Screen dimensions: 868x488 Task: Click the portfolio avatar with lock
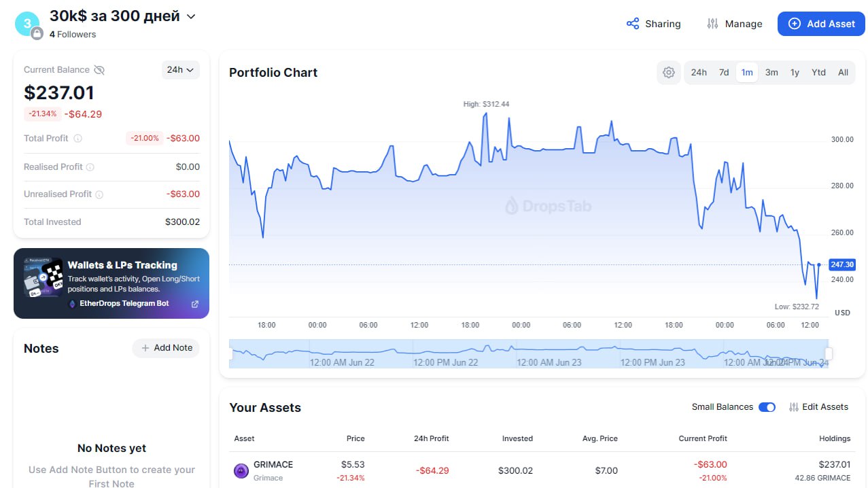[x=29, y=25]
